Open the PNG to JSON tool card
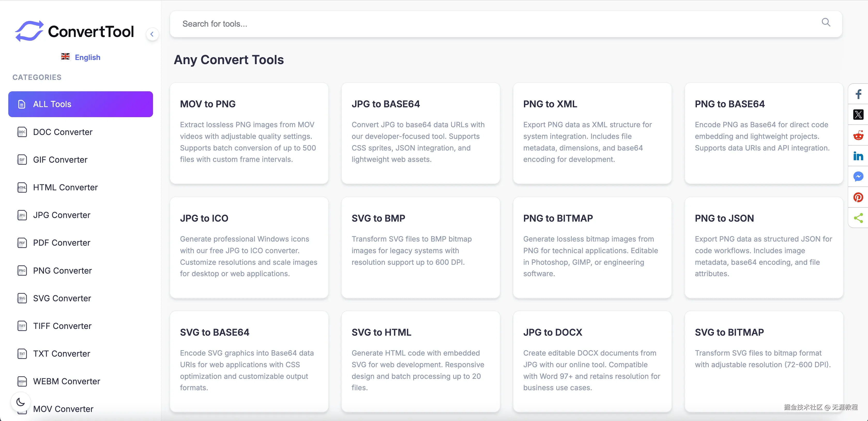Viewport: 868px width, 421px height. tap(764, 247)
